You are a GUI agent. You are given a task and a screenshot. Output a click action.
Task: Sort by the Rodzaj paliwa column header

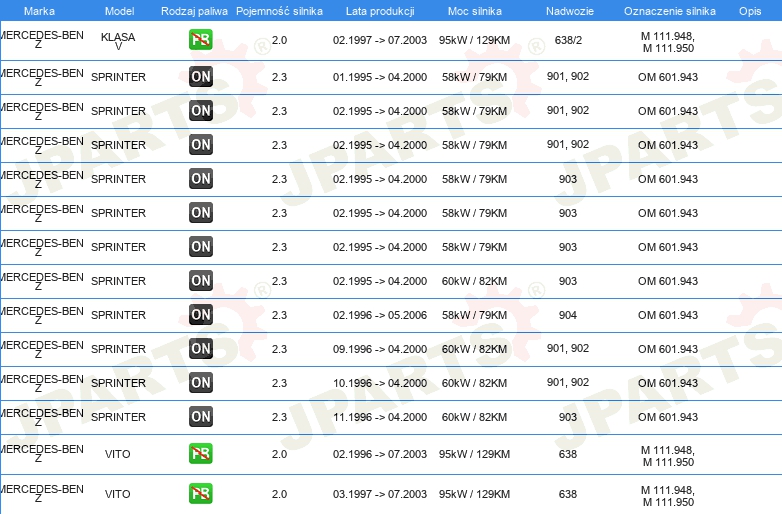pyautogui.click(x=194, y=11)
